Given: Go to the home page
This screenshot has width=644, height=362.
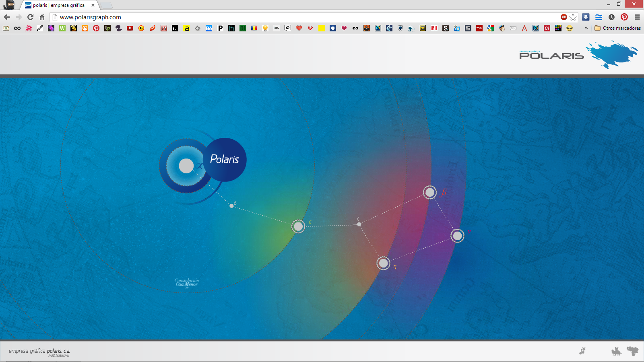Looking at the screenshot, I should pos(42,17).
